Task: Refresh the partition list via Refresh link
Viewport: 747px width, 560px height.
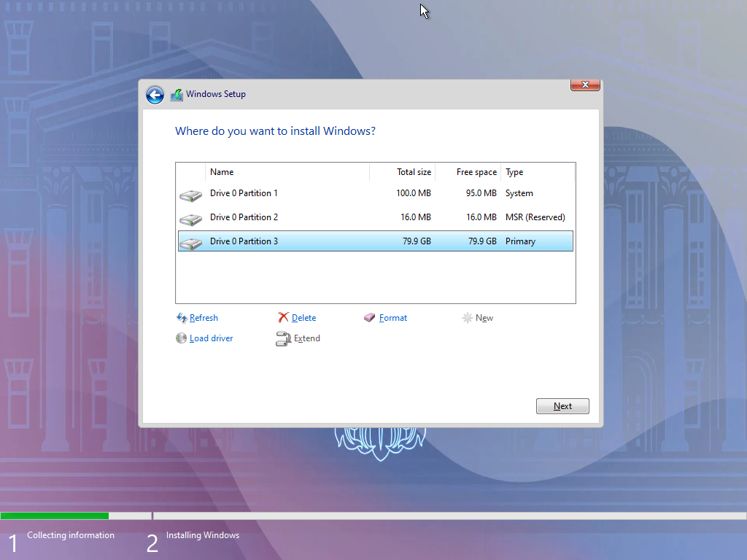Action: pos(204,318)
